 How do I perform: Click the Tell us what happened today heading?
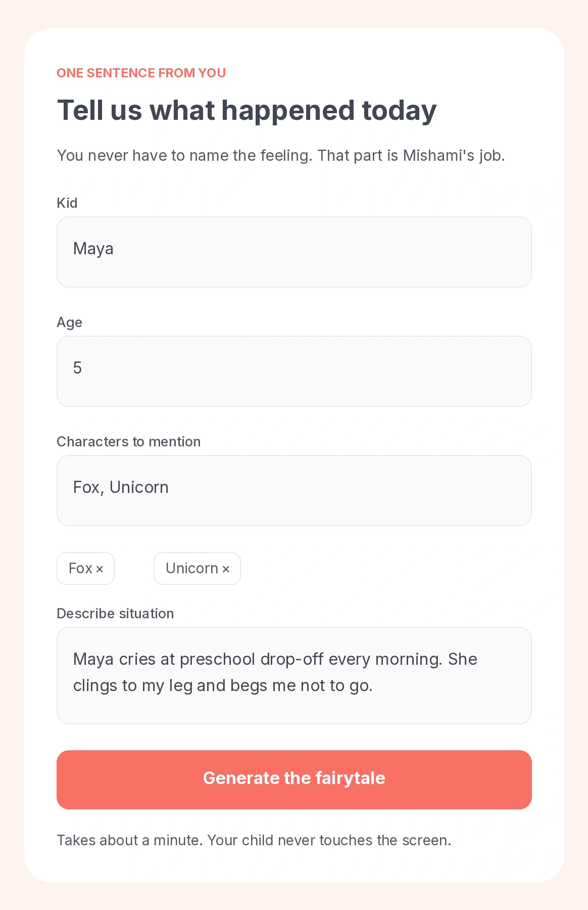tap(247, 110)
